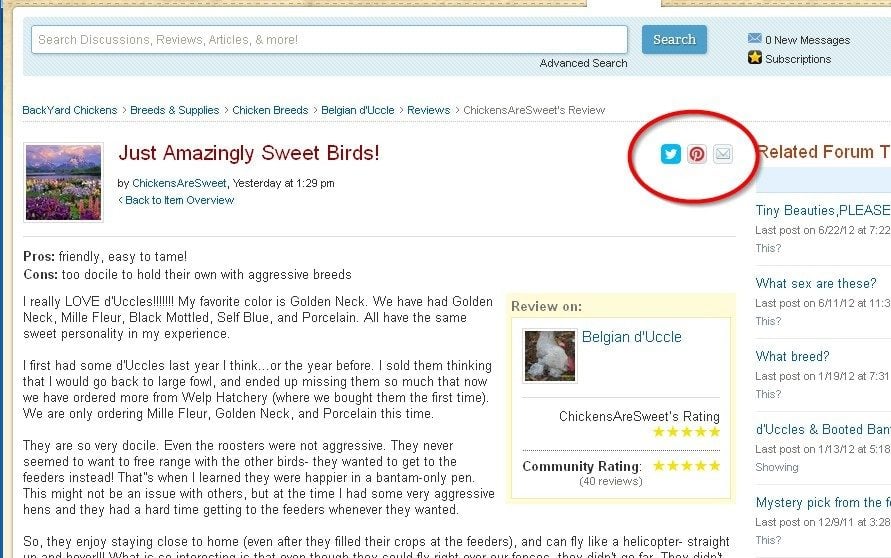Go to Reviews breadcrumb link

point(428,110)
